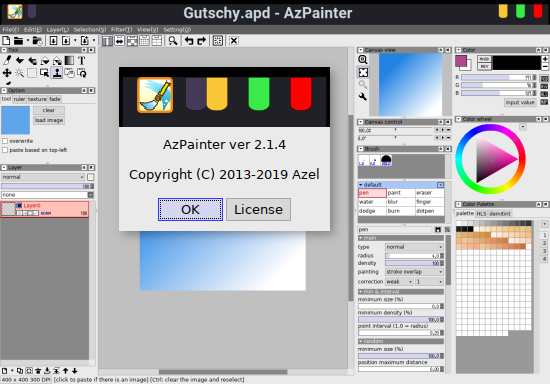Screen dimensions: 550x384
Task: Click the brush save floppy icon
Action: click(x=438, y=230)
